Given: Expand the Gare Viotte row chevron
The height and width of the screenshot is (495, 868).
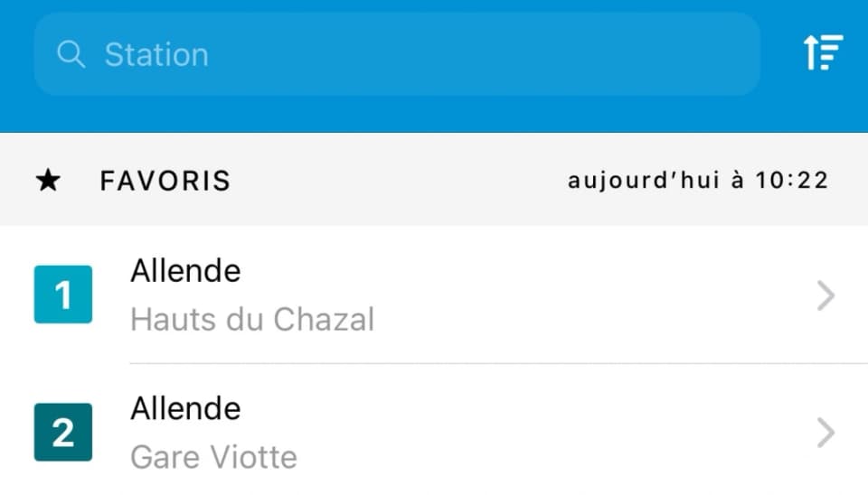Looking at the screenshot, I should pyautogui.click(x=825, y=433).
